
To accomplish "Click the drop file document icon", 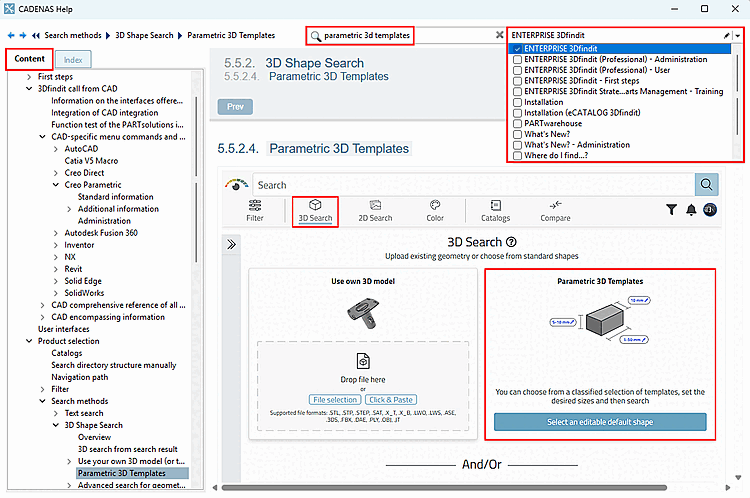I will (x=363, y=361).
